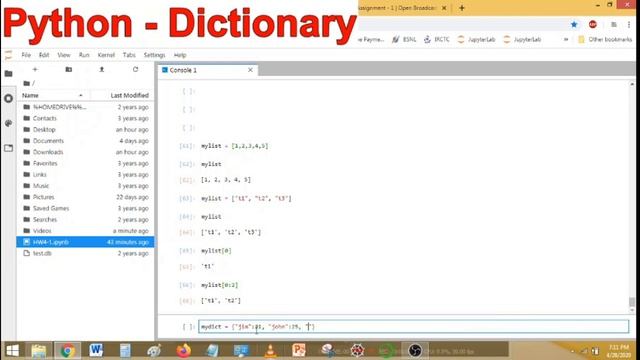Click the Chrome icon in the taskbar
Image resolution: width=640 pixels, height=360 pixels.
(x=68, y=350)
